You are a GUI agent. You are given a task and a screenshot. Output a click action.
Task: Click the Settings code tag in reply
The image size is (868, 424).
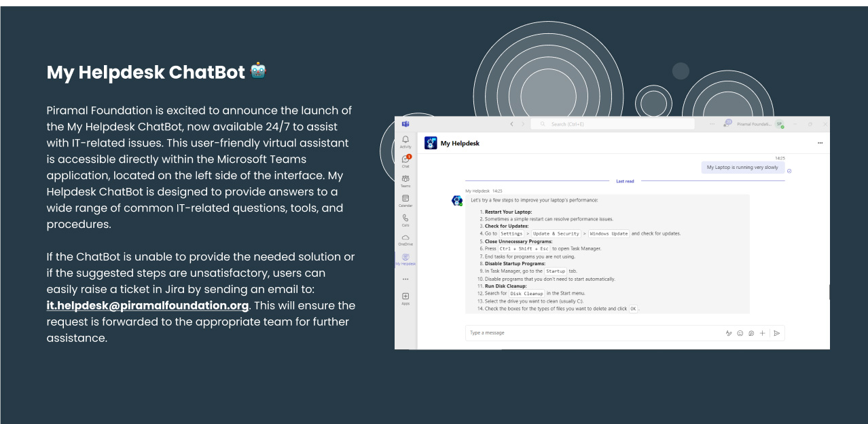coord(511,233)
